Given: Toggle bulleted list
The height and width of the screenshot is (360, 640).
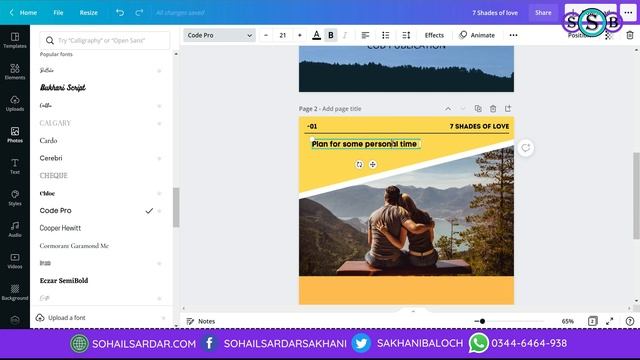Looking at the screenshot, I should pos(386,35).
